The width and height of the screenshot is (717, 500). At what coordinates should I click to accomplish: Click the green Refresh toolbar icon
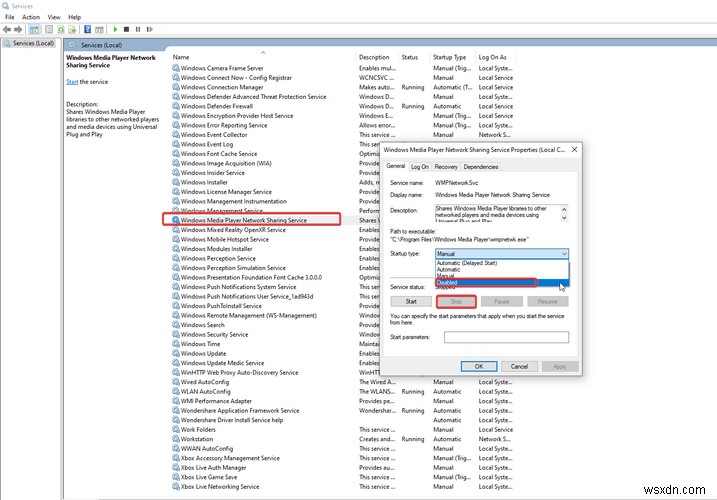(60, 29)
